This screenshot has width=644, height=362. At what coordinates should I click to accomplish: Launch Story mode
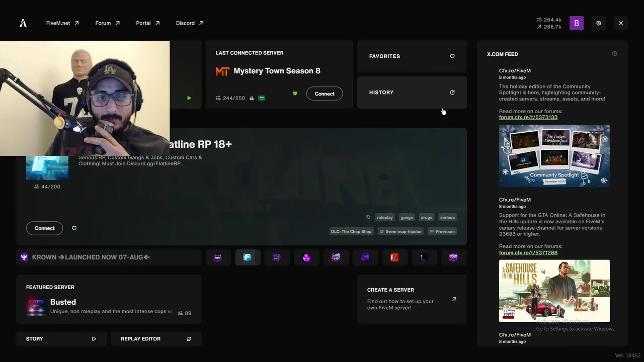61,339
